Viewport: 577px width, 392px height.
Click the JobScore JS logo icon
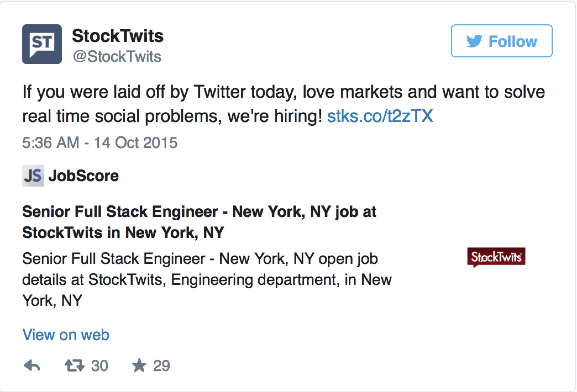click(33, 176)
